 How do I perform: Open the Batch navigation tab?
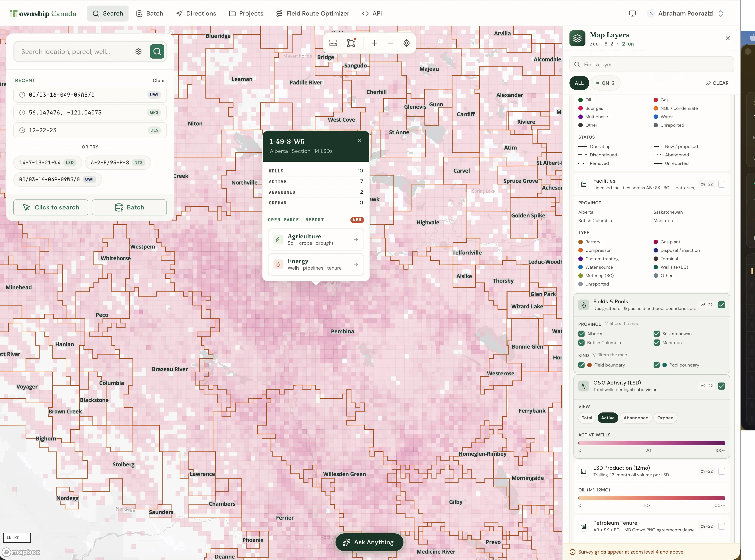pos(150,14)
